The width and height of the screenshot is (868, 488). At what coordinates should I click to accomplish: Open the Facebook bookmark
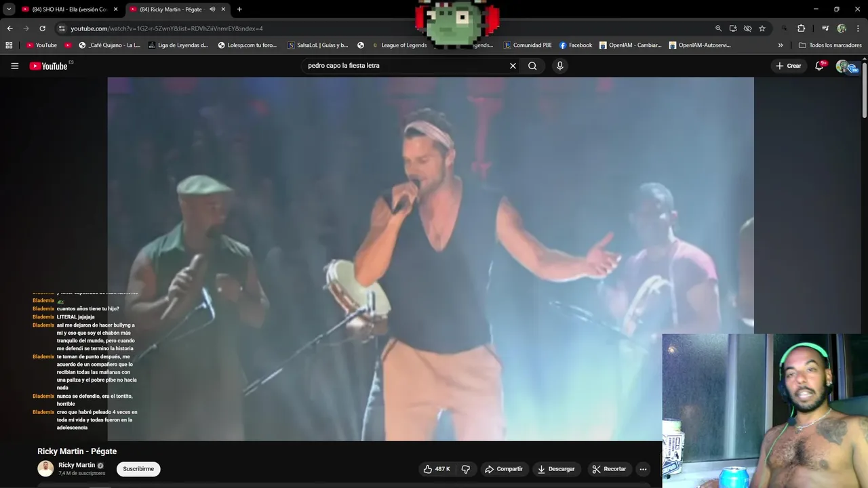tap(576, 45)
